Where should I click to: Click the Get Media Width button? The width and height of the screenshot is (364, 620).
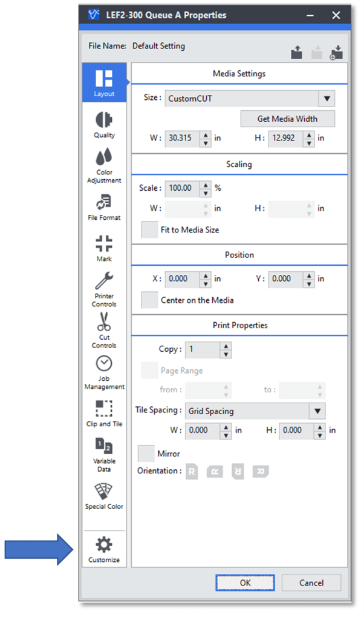click(x=287, y=119)
